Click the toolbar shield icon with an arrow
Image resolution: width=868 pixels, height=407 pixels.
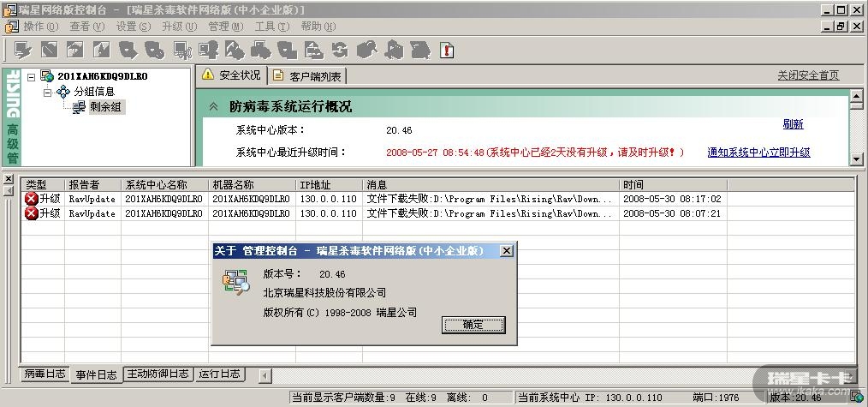pyautogui.click(x=128, y=50)
